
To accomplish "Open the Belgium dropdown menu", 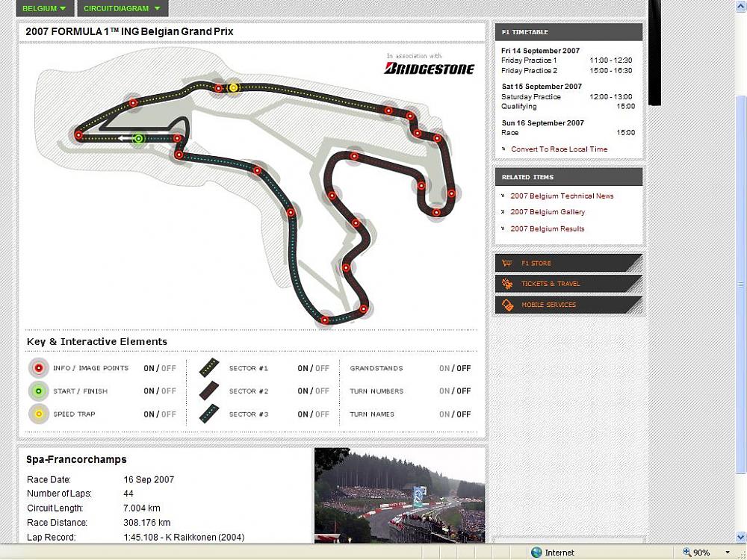I will click(43, 8).
